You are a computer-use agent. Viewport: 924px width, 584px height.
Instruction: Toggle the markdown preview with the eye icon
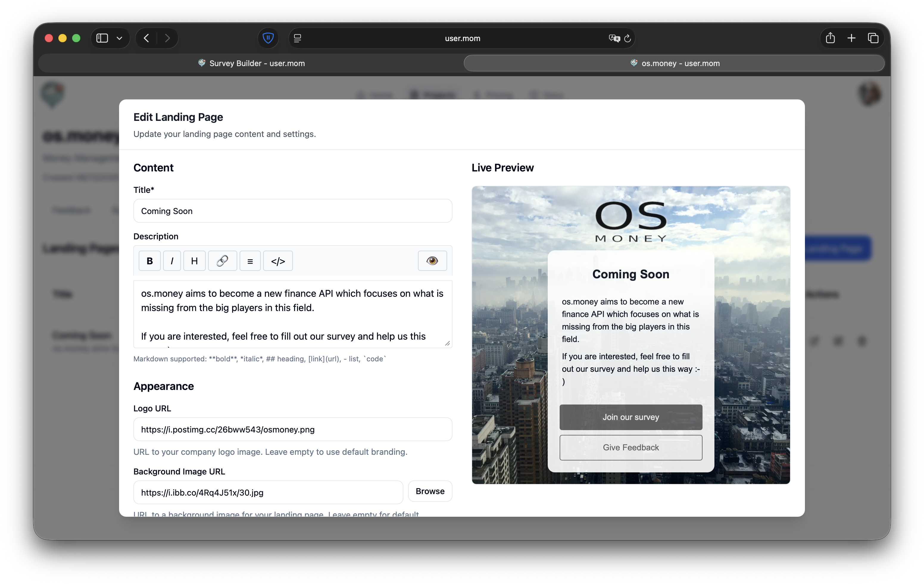point(432,260)
